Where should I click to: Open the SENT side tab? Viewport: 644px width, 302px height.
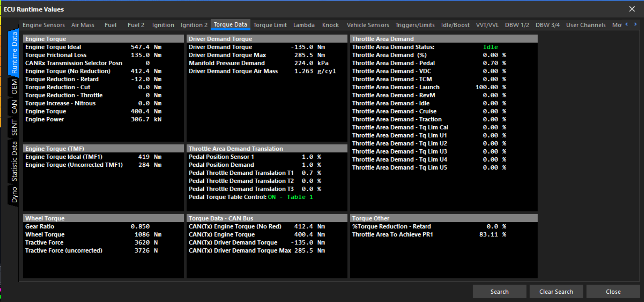tap(14, 127)
